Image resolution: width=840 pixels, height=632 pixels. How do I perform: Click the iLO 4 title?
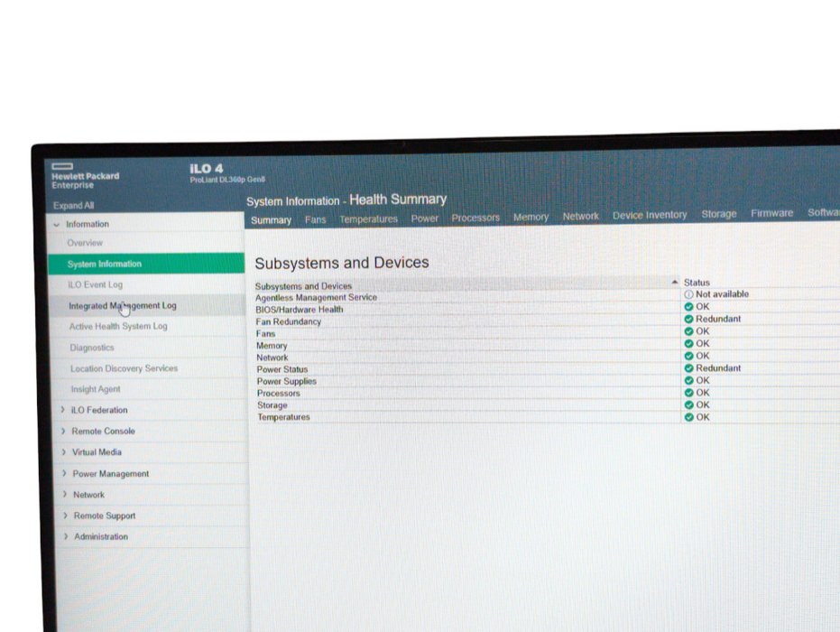click(207, 168)
